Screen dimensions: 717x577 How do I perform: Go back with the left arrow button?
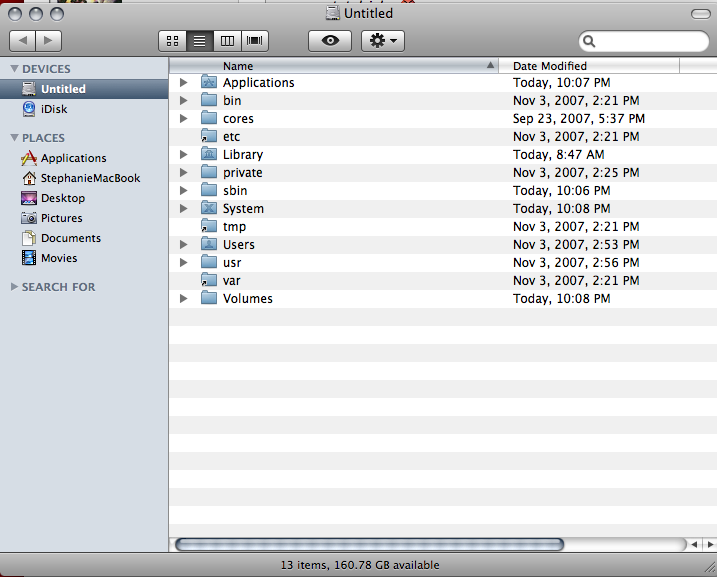(x=22, y=41)
